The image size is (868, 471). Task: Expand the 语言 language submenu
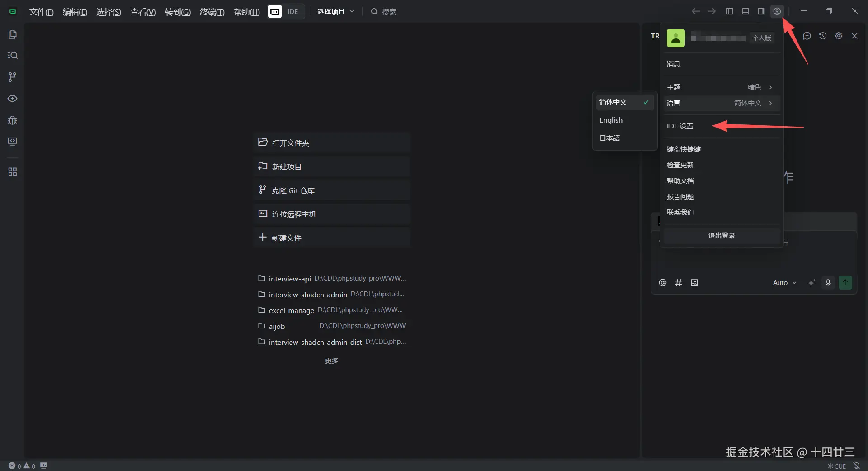click(x=722, y=103)
